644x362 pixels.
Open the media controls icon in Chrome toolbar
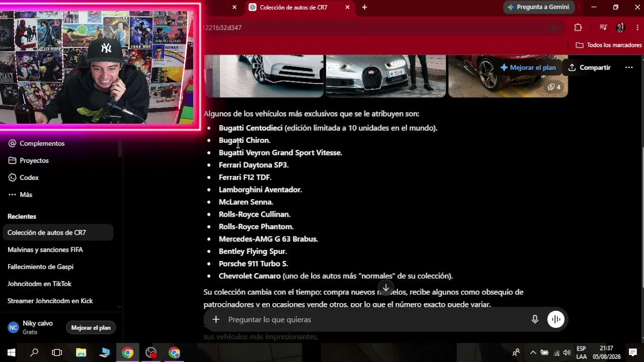point(603,28)
